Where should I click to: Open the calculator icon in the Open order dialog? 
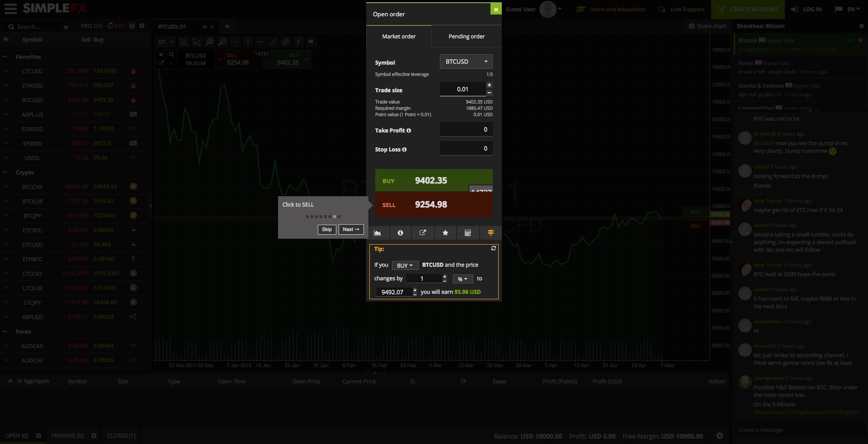pyautogui.click(x=468, y=233)
